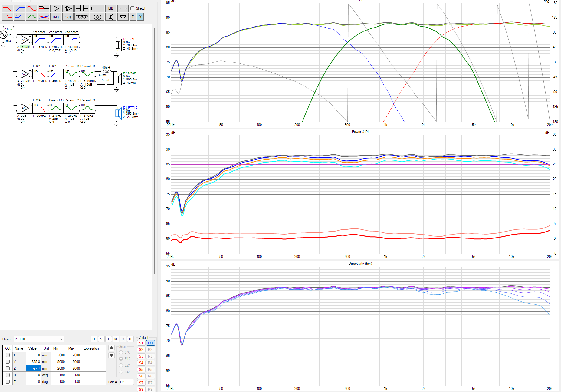Add a low-pass filter block from toolbar
Viewport: 561px width, 392px height.
pos(7,8)
